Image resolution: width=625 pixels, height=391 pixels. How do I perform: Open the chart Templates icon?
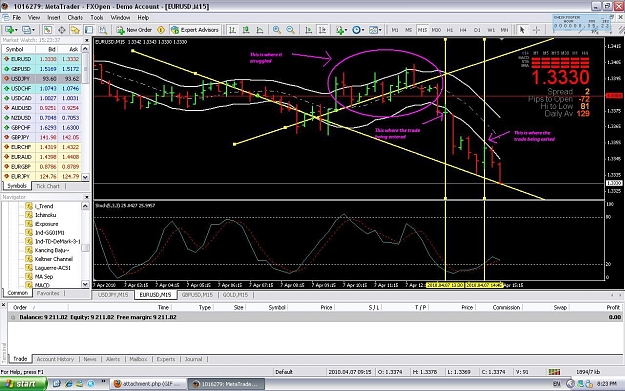[x=373, y=30]
